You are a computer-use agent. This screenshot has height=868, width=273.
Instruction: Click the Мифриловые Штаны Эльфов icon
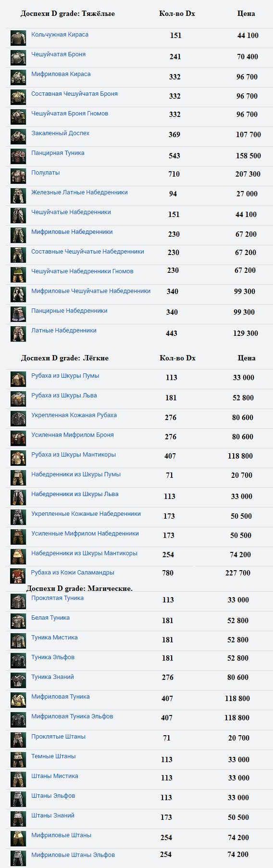pos(18,858)
